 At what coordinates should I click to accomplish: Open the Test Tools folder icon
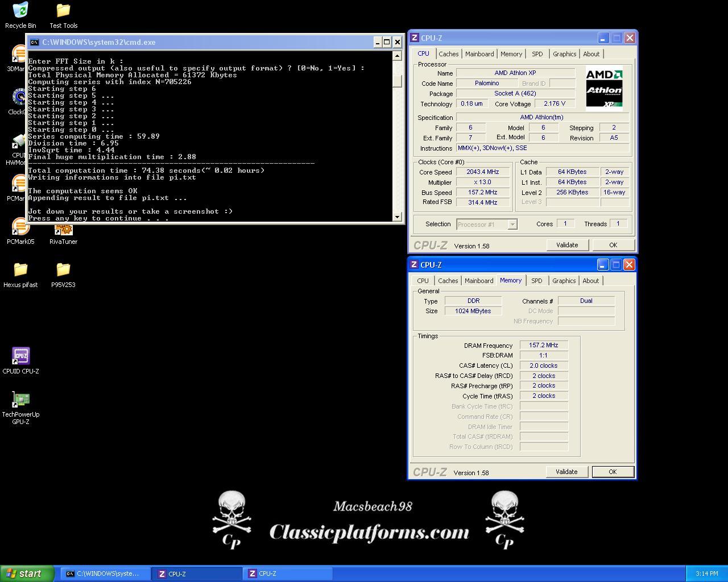[63, 15]
